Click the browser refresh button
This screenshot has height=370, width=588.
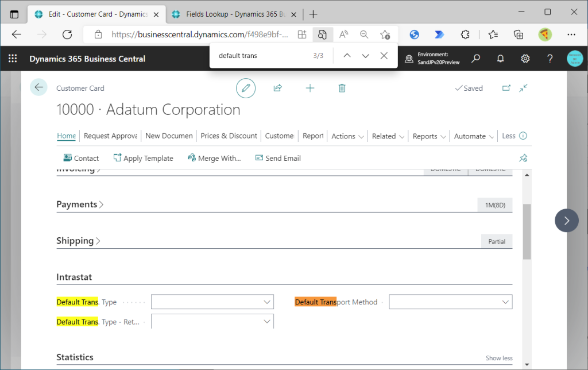(67, 34)
